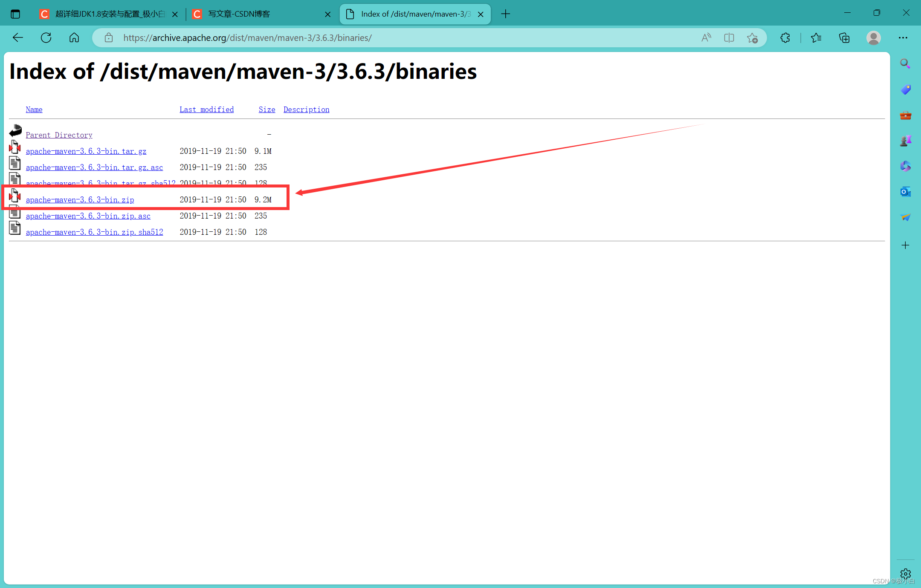
Task: Open sidebar search tool
Action: (x=905, y=64)
